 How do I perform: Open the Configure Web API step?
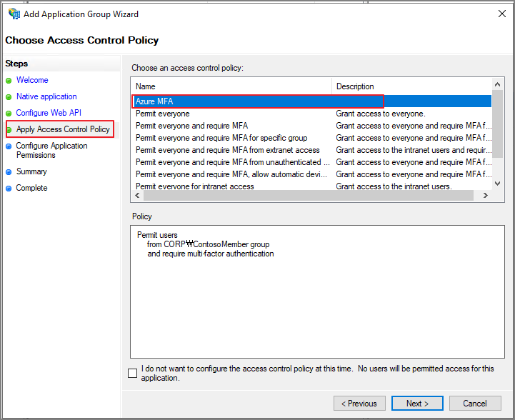point(49,113)
